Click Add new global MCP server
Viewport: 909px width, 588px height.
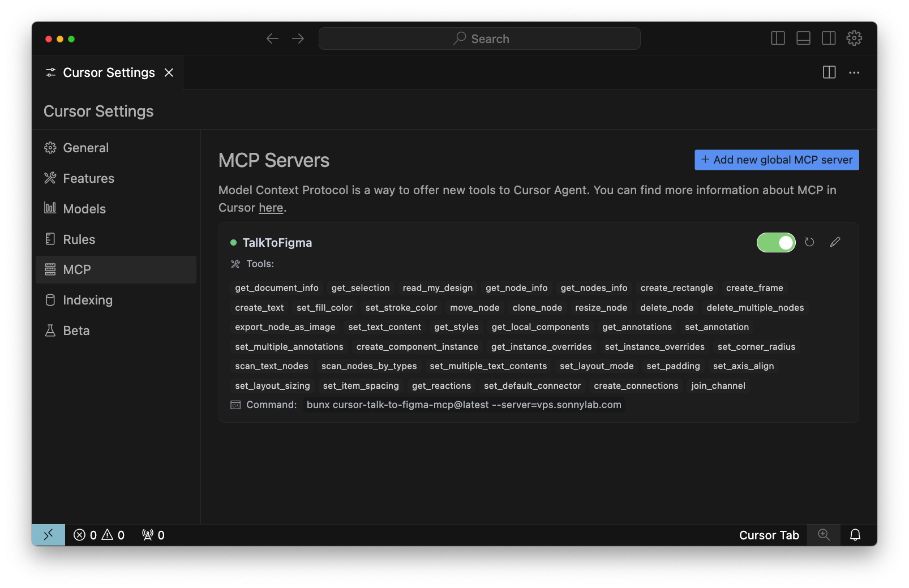(776, 160)
